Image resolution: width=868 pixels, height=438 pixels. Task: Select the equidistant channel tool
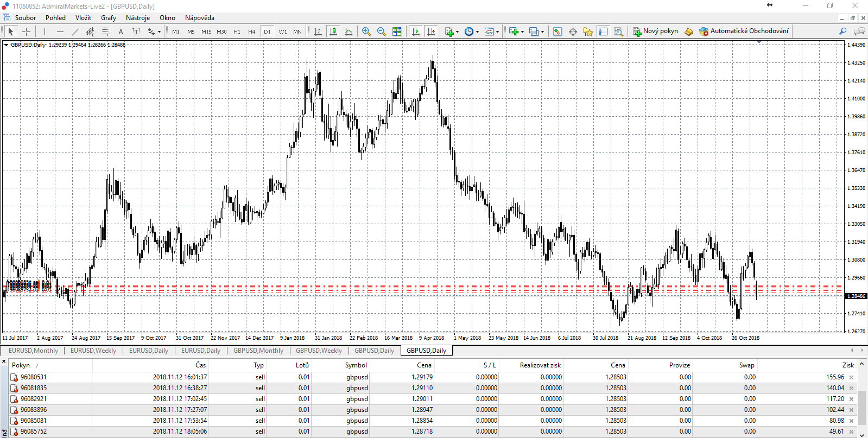tap(91, 31)
